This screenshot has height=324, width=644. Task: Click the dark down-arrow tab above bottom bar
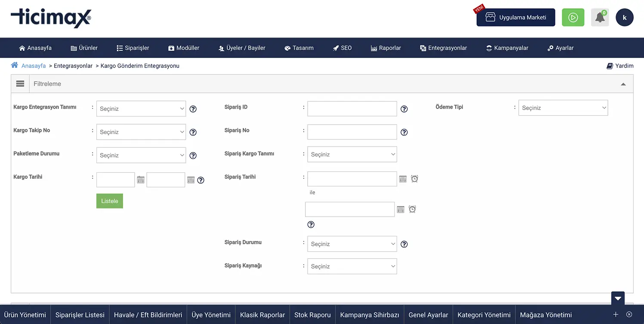(x=618, y=298)
